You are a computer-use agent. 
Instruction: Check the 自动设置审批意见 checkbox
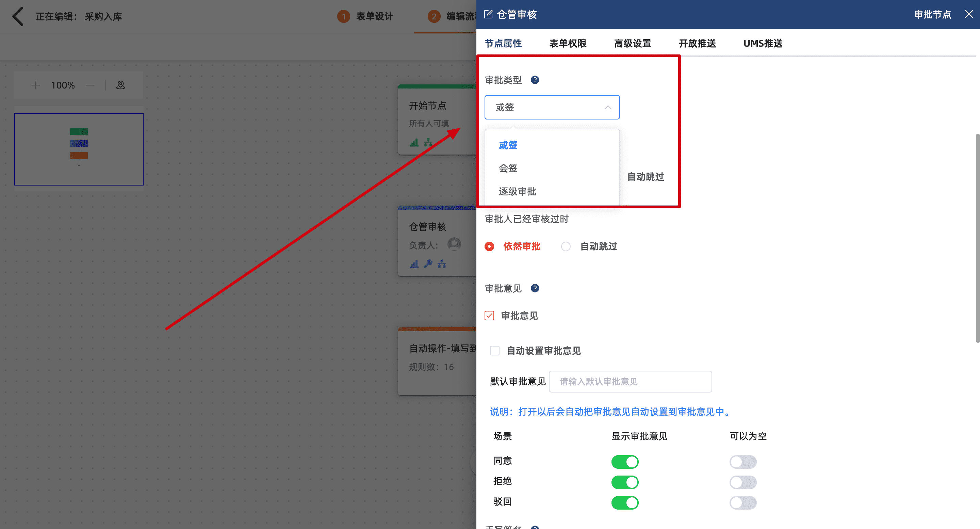coord(494,351)
